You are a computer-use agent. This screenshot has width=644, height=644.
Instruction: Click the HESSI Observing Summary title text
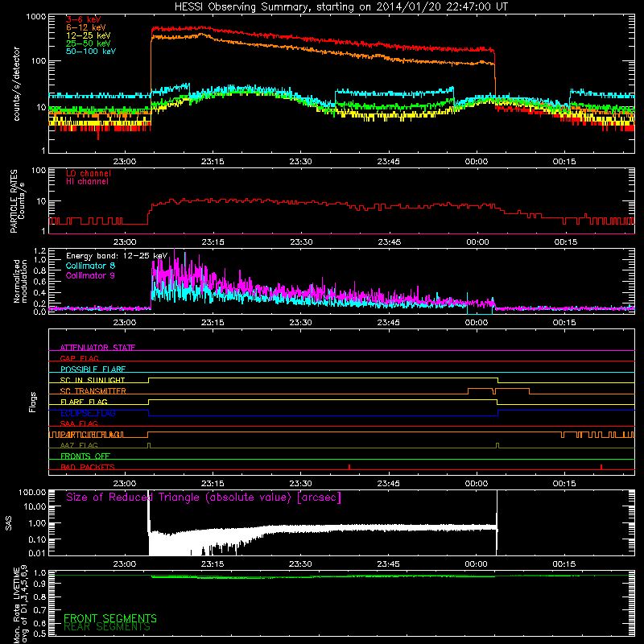coord(341,7)
